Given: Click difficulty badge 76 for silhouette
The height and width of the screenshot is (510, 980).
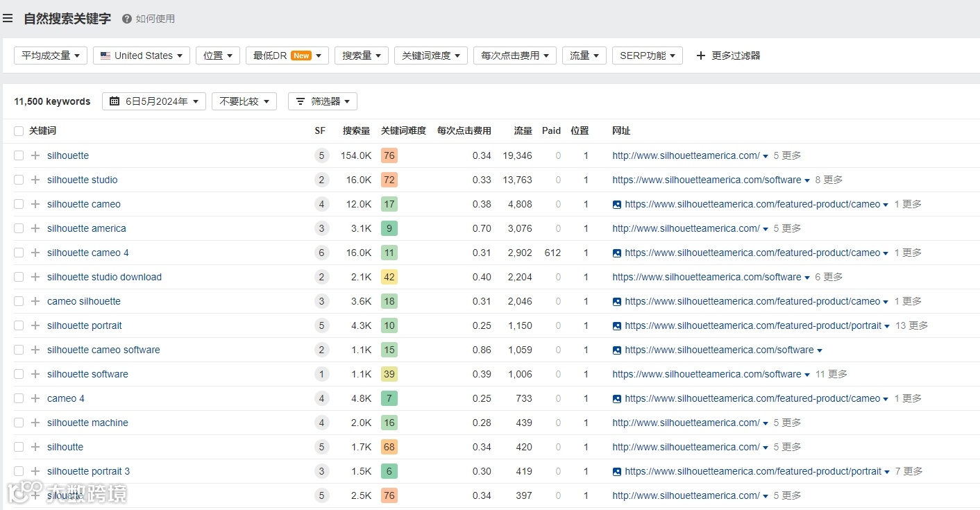Looking at the screenshot, I should (389, 155).
